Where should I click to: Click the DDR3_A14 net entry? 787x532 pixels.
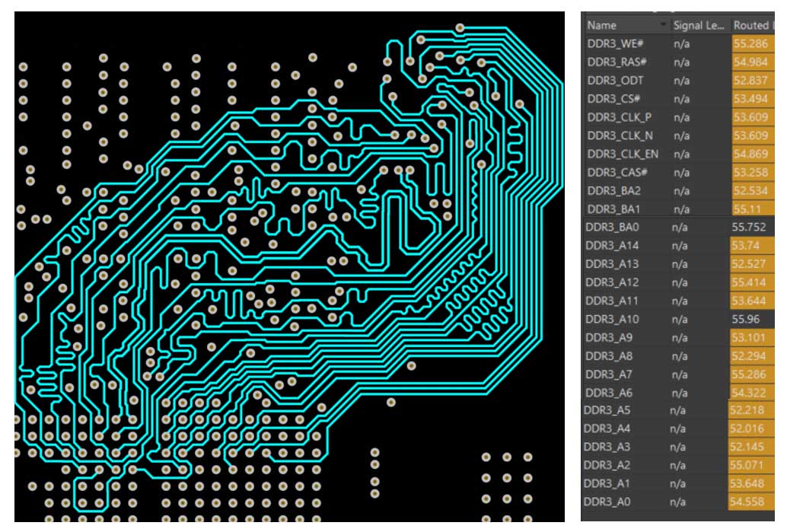click(x=613, y=245)
